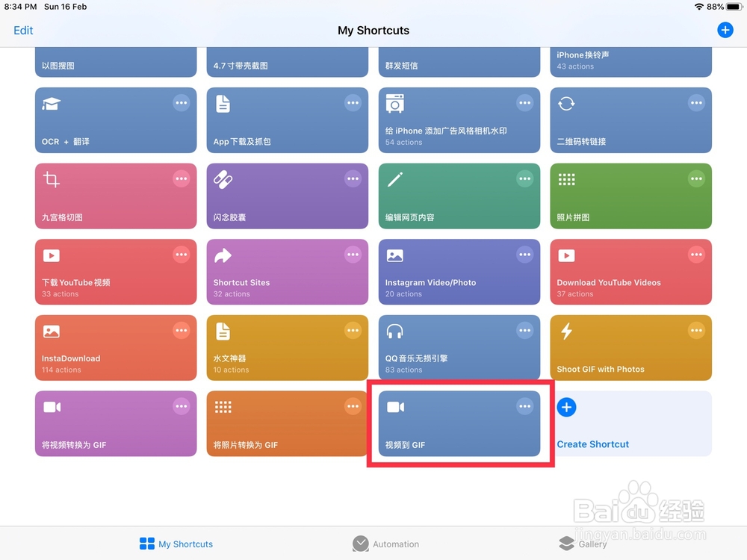Run the Shortcut Sites shortcut
The image size is (747, 560).
coord(288,272)
